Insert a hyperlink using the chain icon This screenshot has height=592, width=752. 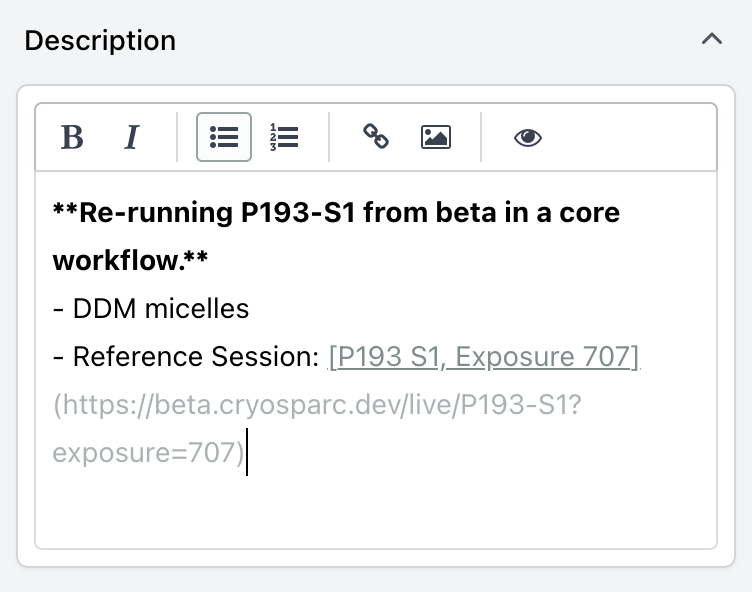click(x=375, y=137)
